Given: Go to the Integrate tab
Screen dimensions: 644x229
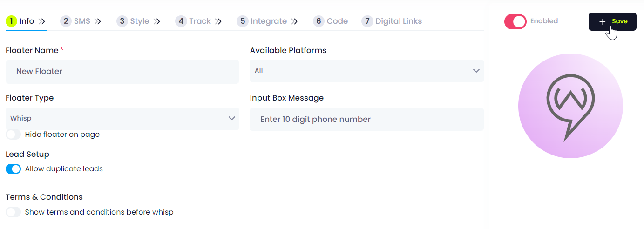Looking at the screenshot, I should [x=268, y=21].
